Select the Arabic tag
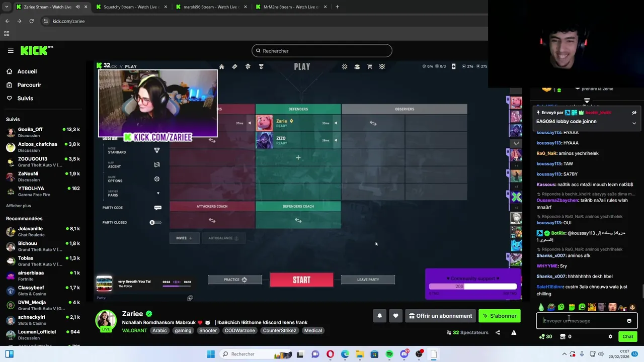This screenshot has height=362, width=644. 159,330
